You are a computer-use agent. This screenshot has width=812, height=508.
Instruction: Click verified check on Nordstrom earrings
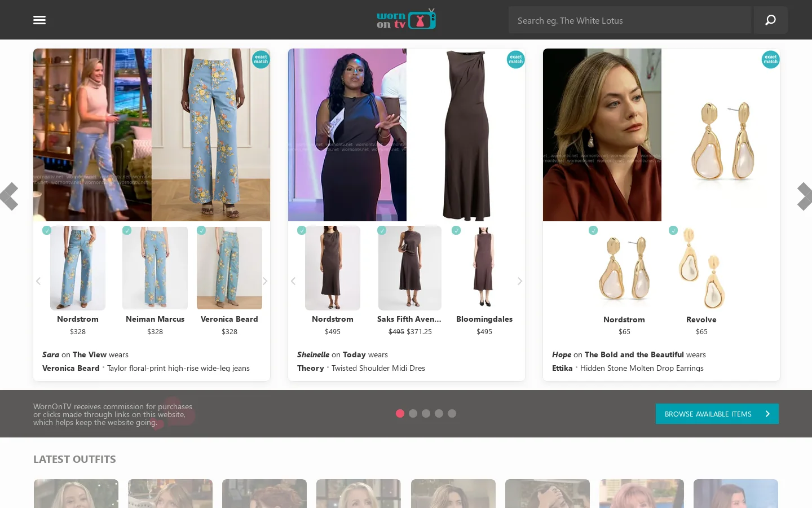(x=593, y=230)
